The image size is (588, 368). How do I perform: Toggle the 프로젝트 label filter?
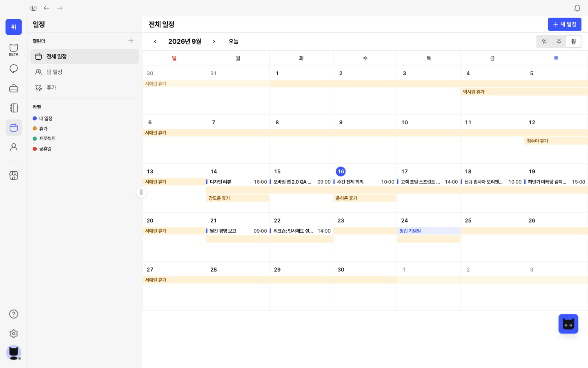click(44, 139)
